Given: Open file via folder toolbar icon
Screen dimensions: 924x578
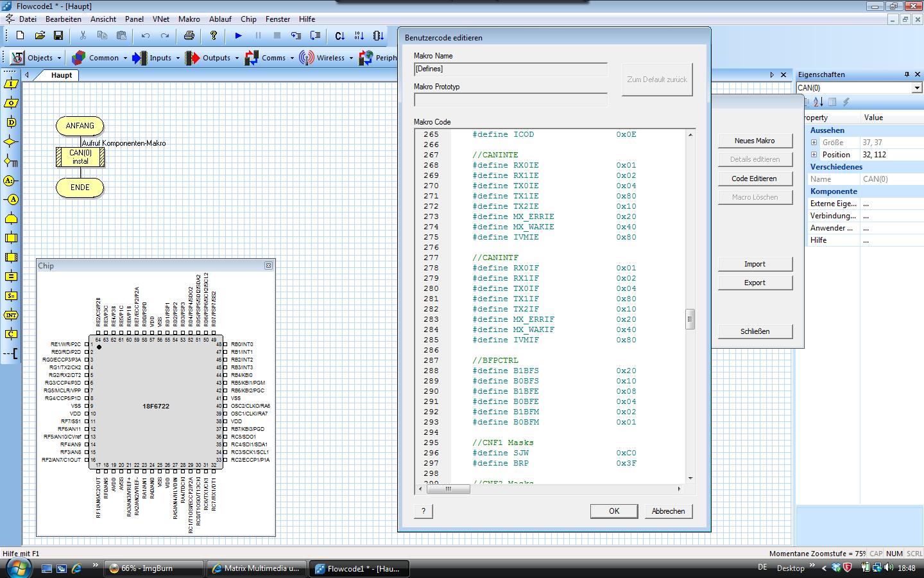Looking at the screenshot, I should [x=39, y=35].
